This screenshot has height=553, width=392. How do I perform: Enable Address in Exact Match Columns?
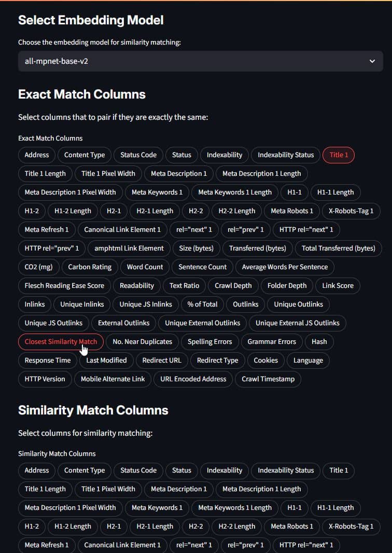coord(37,155)
